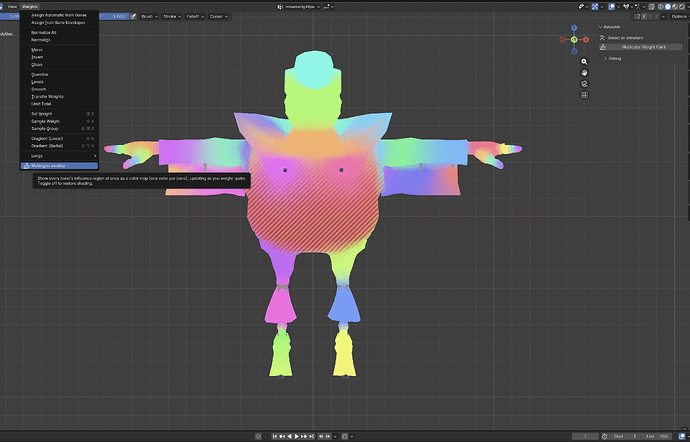Open the Brush dropdown in the header

(x=149, y=16)
